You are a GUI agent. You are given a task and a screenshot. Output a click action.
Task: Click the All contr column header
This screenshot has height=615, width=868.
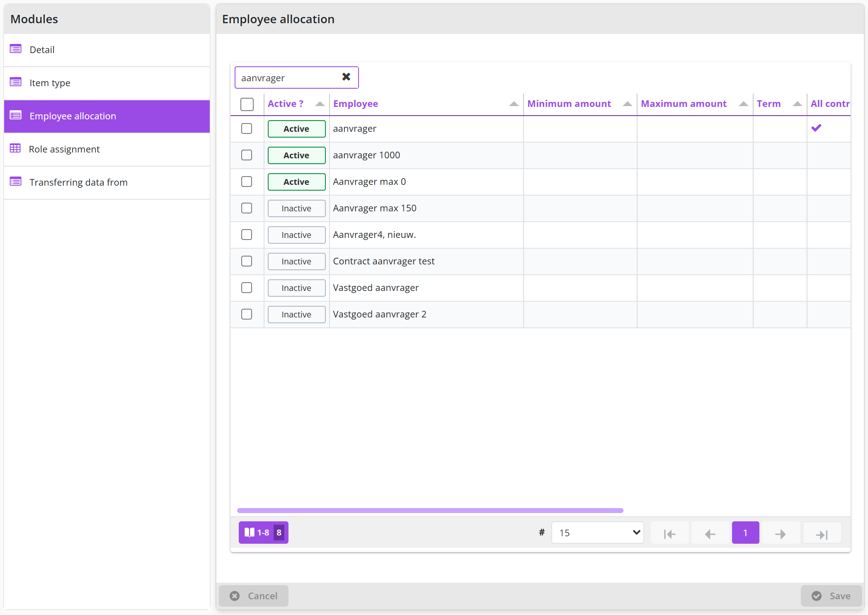pyautogui.click(x=830, y=104)
